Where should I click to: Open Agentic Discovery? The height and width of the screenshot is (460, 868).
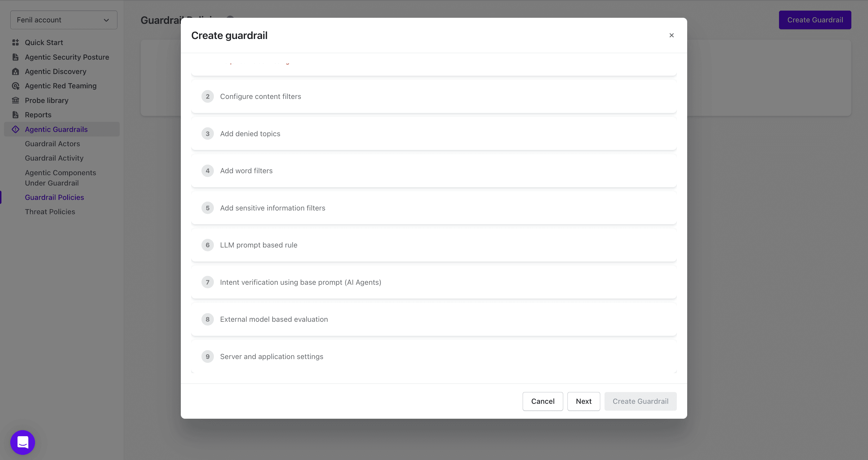click(x=56, y=71)
